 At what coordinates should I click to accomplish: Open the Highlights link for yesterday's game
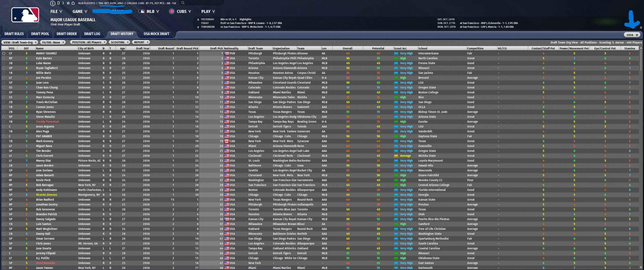pos(245,19)
